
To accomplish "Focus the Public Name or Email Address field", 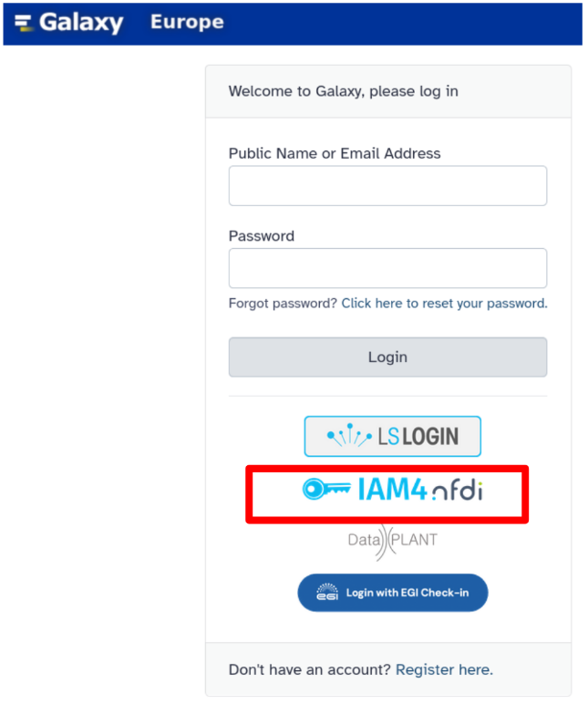I will [387, 186].
